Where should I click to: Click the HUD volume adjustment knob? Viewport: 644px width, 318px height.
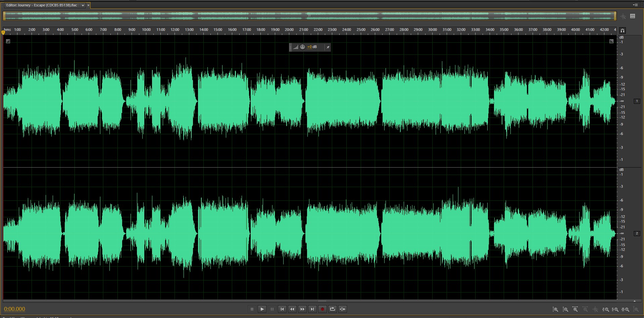coord(302,47)
